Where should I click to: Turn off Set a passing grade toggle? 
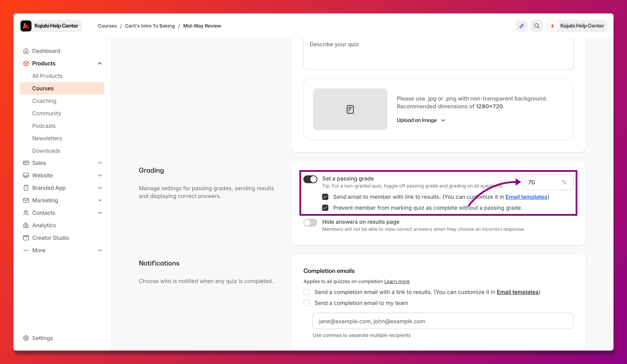click(x=310, y=179)
